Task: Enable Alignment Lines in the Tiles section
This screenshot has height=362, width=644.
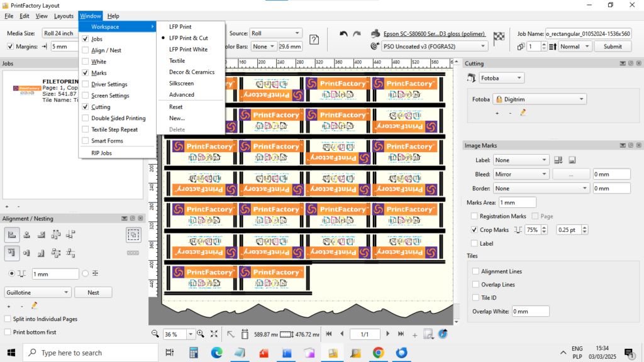Action: pos(475,271)
